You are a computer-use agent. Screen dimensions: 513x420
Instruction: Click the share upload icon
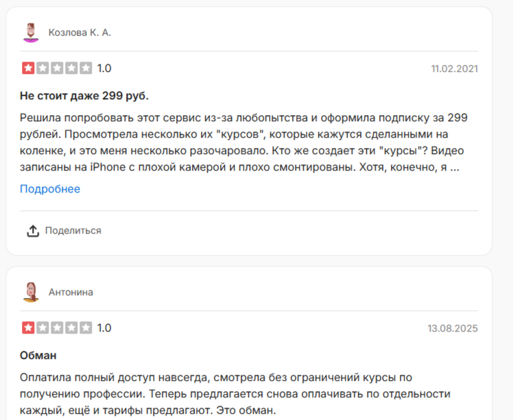coord(33,231)
